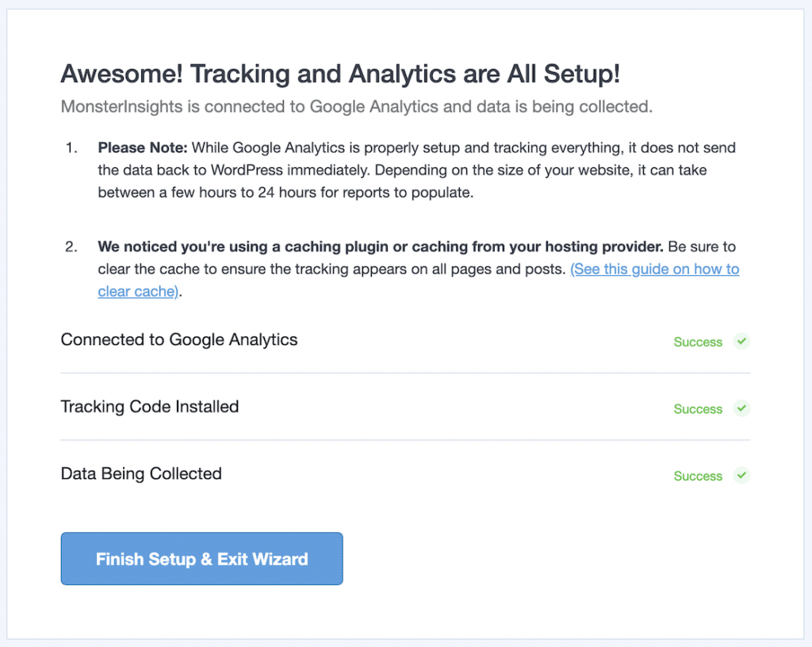Click the green checkmark beside Tracking Code Installed
The height and width of the screenshot is (647, 812).
[741, 408]
